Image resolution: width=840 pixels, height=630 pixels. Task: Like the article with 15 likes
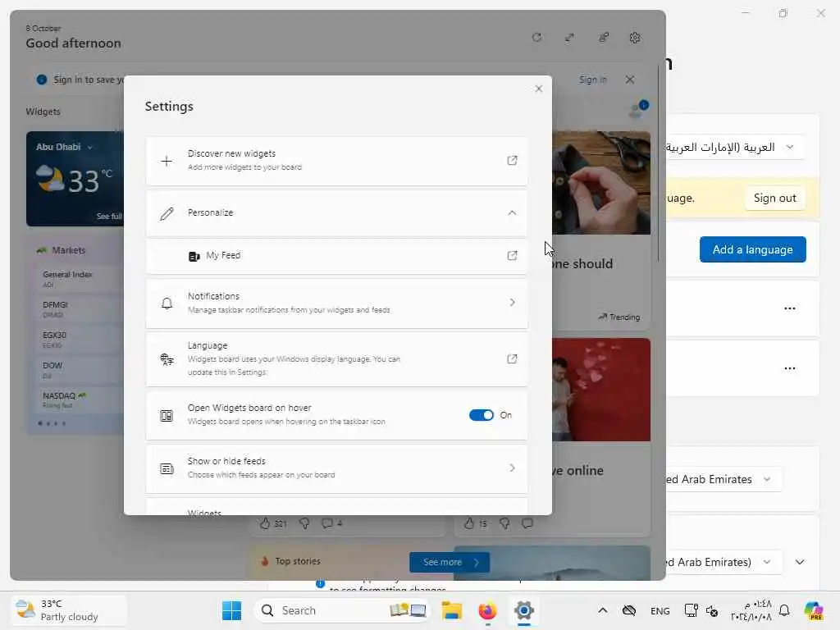click(x=469, y=523)
